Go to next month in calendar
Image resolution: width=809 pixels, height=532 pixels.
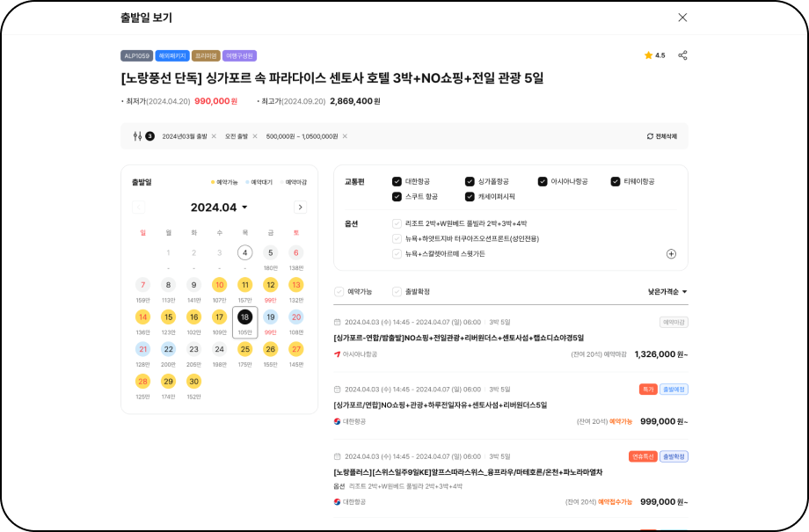pos(300,208)
